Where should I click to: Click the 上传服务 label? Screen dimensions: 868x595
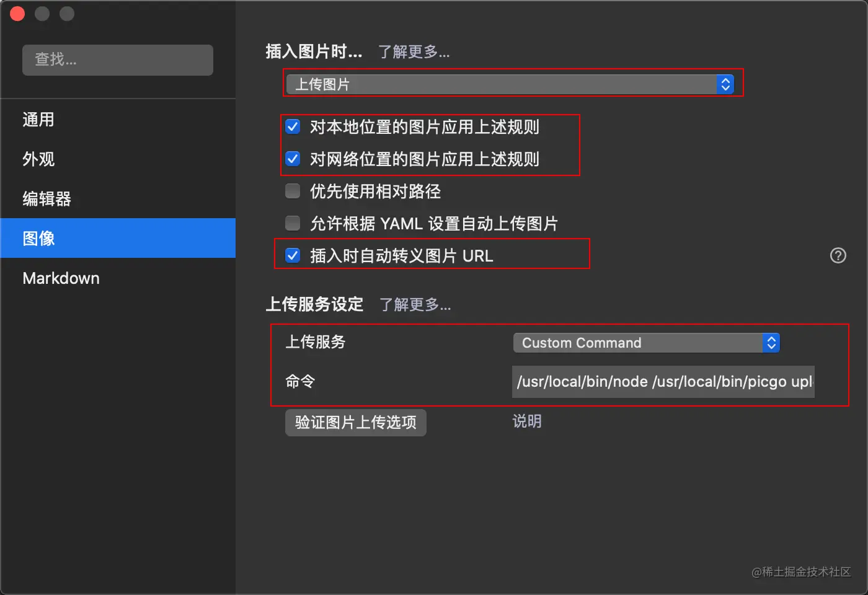(316, 342)
